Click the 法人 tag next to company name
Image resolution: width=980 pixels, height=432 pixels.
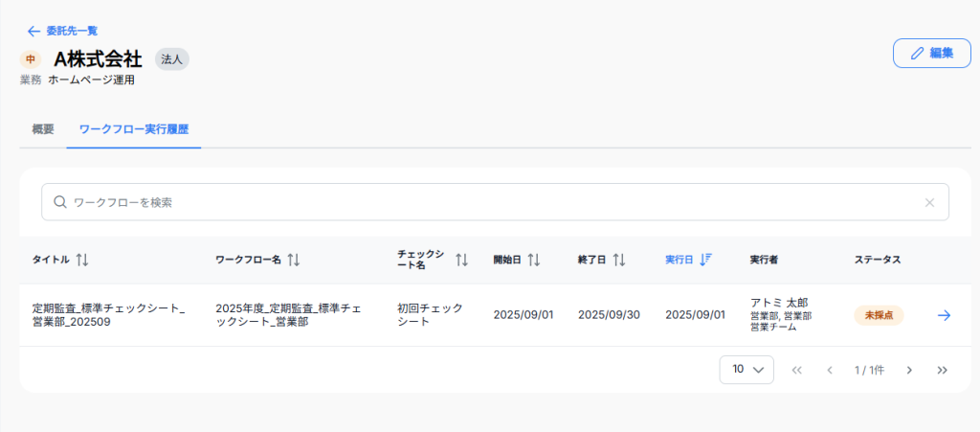pyautogui.click(x=172, y=58)
